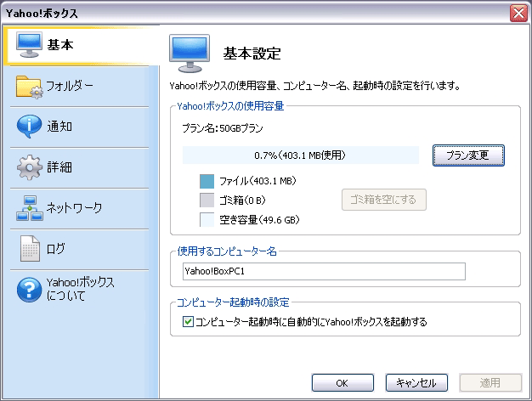Click the ゴミ箱(0 B) label
532x401 pixels.
(242, 200)
